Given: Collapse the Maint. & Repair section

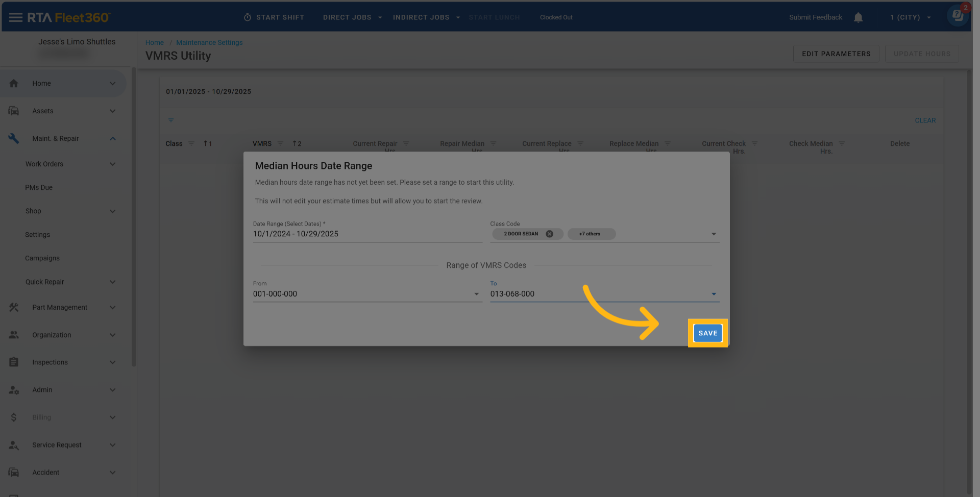Looking at the screenshot, I should click(112, 138).
